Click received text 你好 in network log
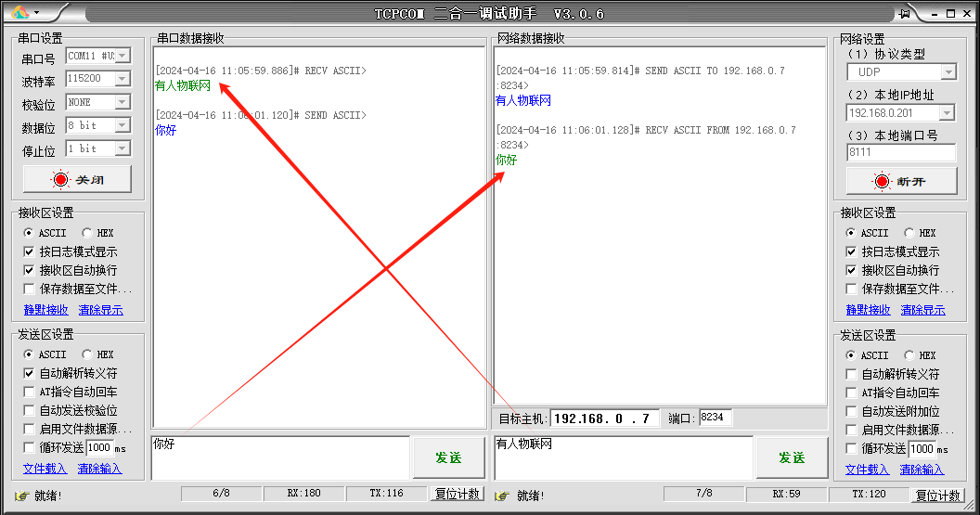Screen dimensions: 980x515 pyautogui.click(x=507, y=160)
